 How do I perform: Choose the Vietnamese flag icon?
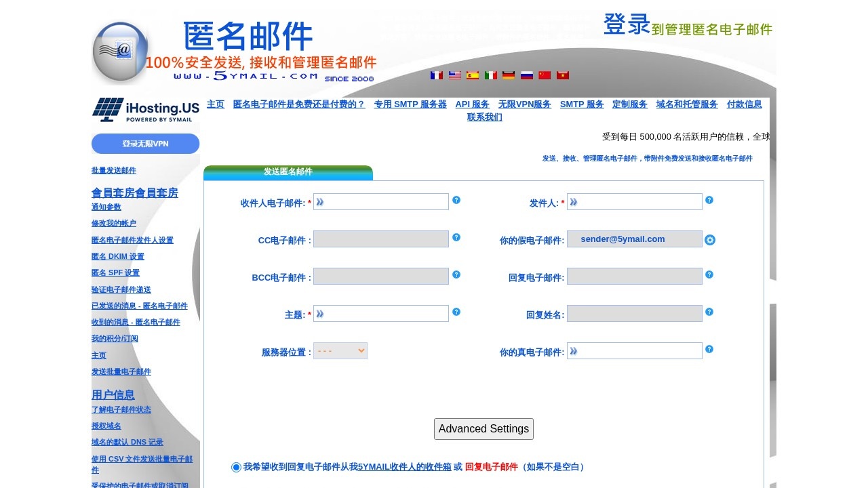(563, 75)
